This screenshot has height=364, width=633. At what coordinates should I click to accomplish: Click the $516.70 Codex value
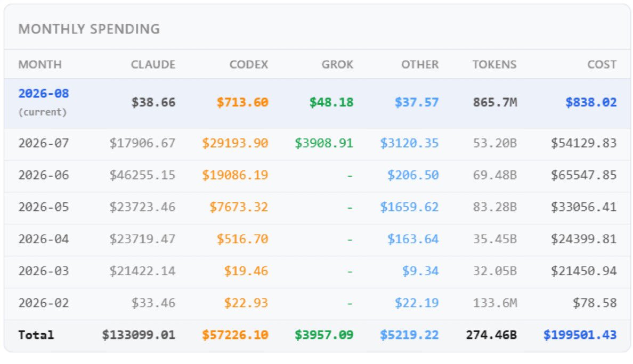[x=242, y=239]
